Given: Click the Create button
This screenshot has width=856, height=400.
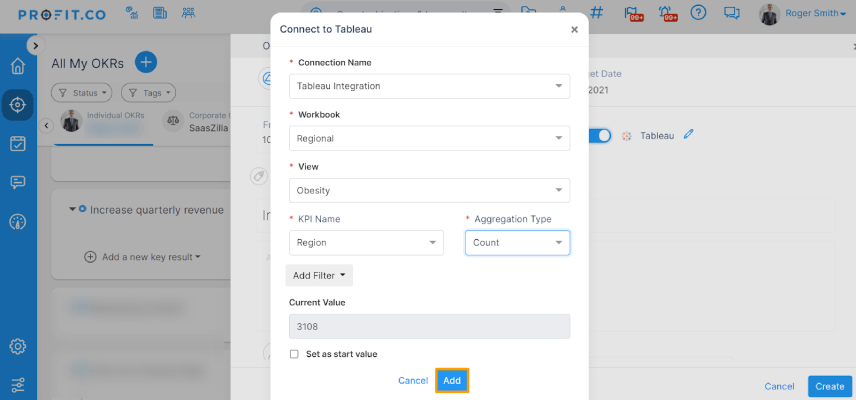Looking at the screenshot, I should click(x=830, y=386).
